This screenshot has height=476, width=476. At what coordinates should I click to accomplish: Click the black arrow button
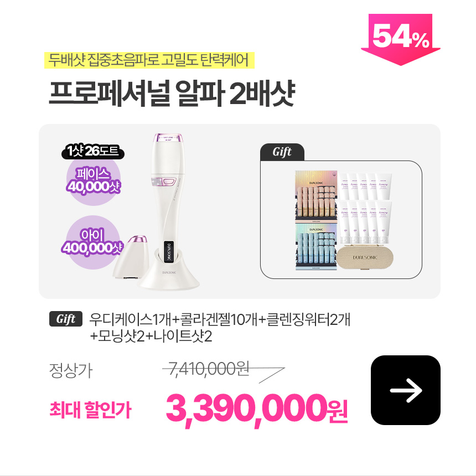point(405,390)
